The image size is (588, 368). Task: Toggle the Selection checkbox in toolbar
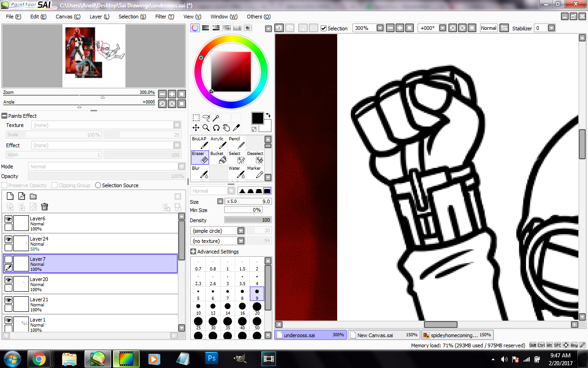(x=324, y=29)
